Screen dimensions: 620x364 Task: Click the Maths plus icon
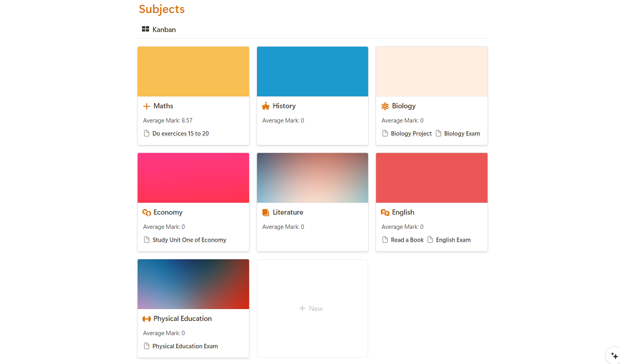(147, 106)
